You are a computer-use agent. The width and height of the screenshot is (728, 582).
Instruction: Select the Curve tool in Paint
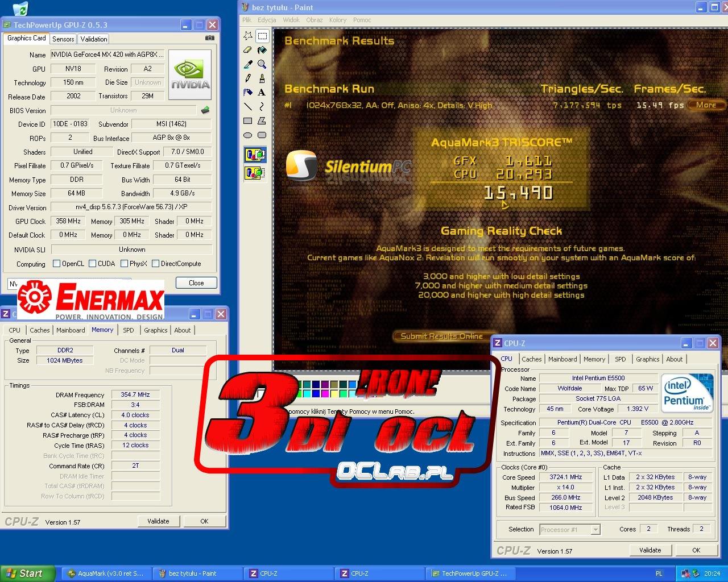click(x=262, y=106)
